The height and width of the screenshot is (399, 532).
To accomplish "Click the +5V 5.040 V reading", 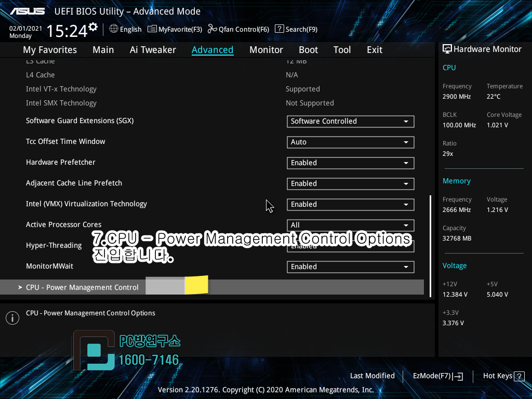I will pos(497,295).
